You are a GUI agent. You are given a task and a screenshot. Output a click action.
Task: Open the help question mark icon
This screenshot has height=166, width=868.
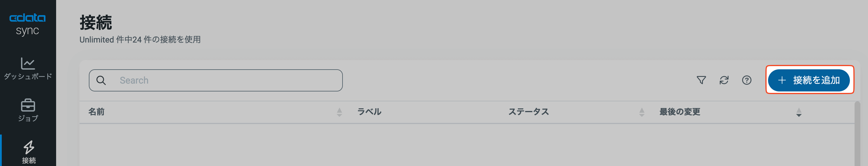(746, 80)
